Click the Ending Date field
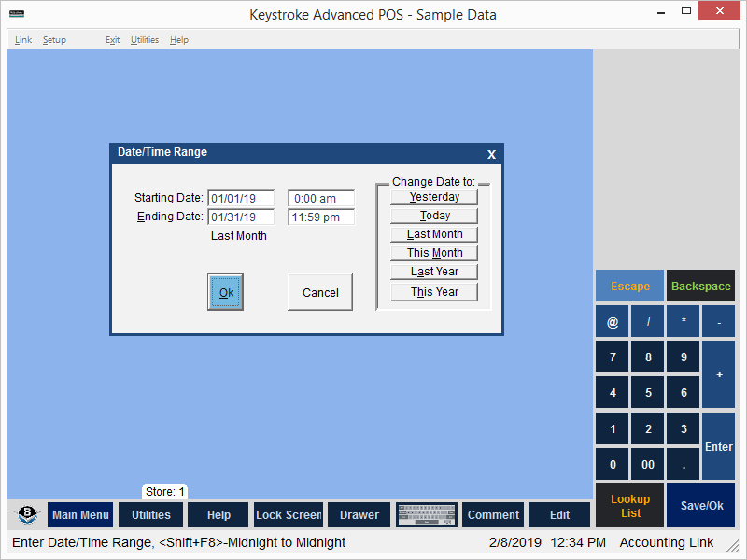This screenshot has height=560, width=747. (x=241, y=217)
